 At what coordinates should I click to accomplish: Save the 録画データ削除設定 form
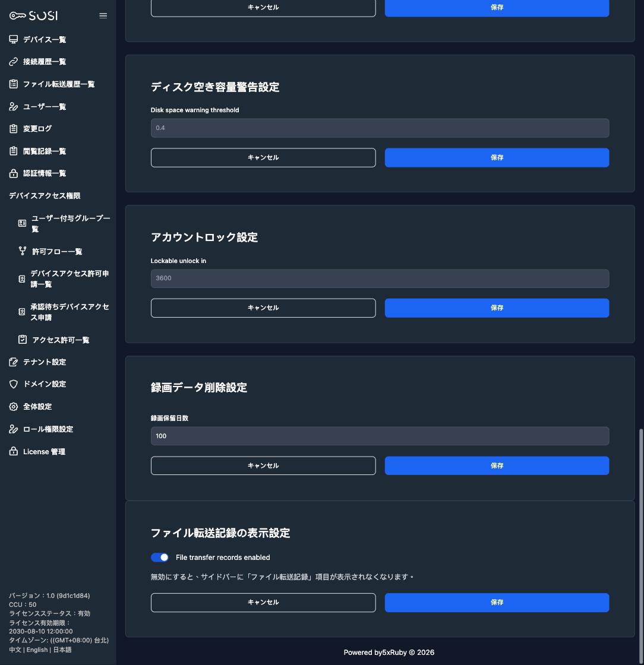[497, 465]
